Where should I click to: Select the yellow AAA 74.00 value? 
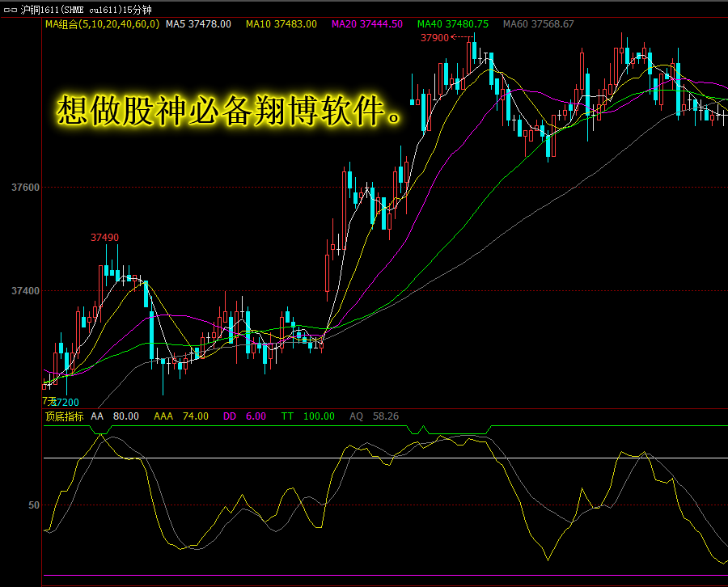(181, 416)
